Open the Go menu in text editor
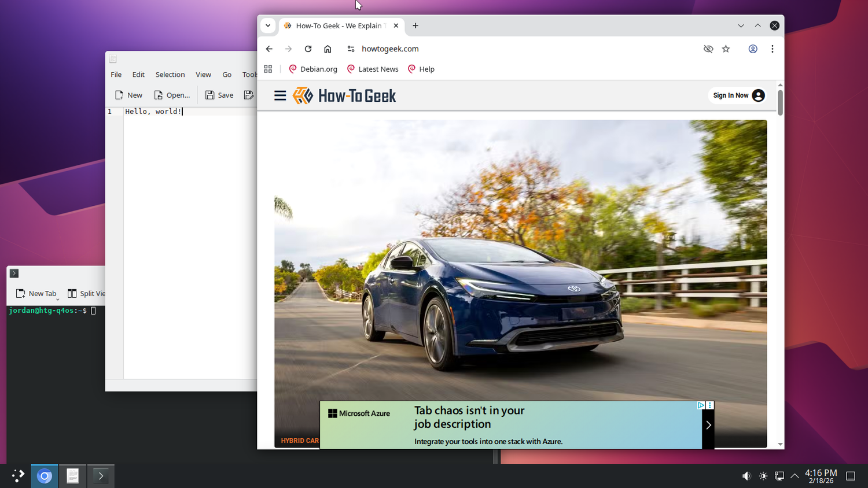The image size is (868, 488). tap(227, 75)
